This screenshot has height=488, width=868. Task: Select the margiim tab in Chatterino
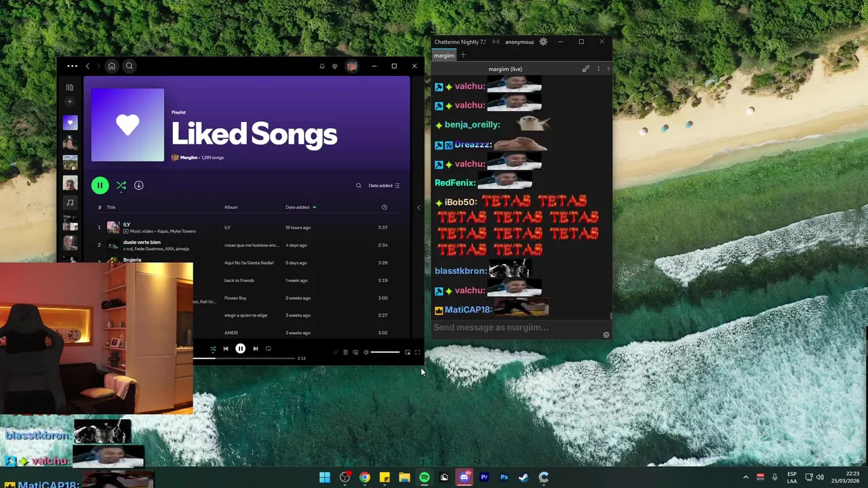click(444, 56)
